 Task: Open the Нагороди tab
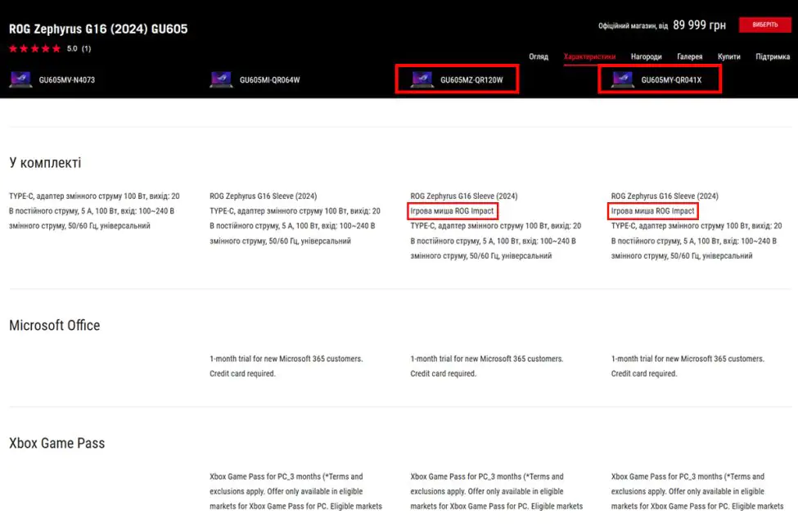pyautogui.click(x=647, y=56)
